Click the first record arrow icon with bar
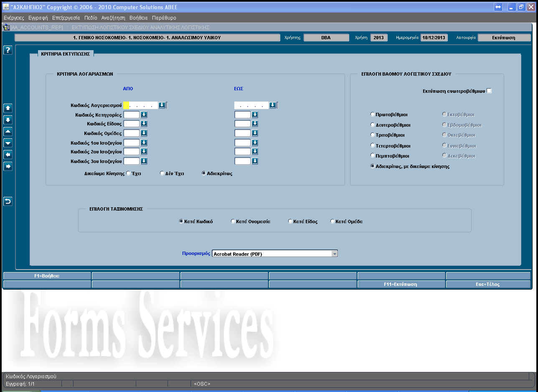This screenshot has height=392, width=538. (x=8, y=108)
